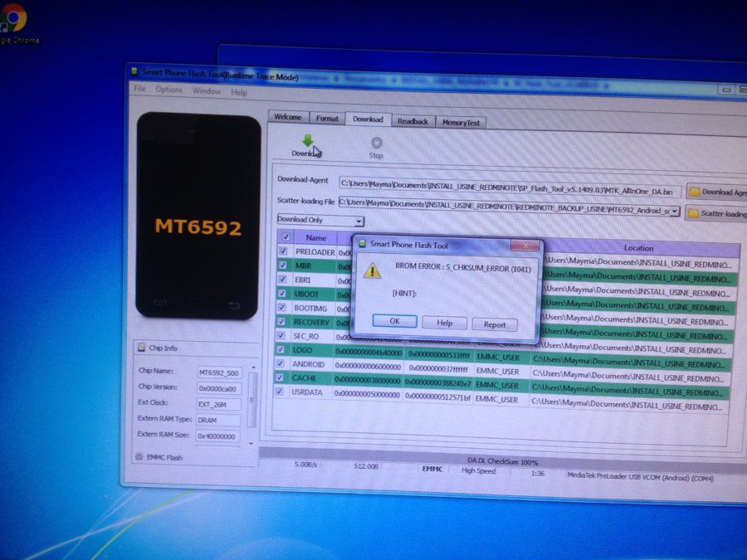Uncheck the BOOTIMG checkbox
The image size is (747, 560).
pyautogui.click(x=281, y=307)
